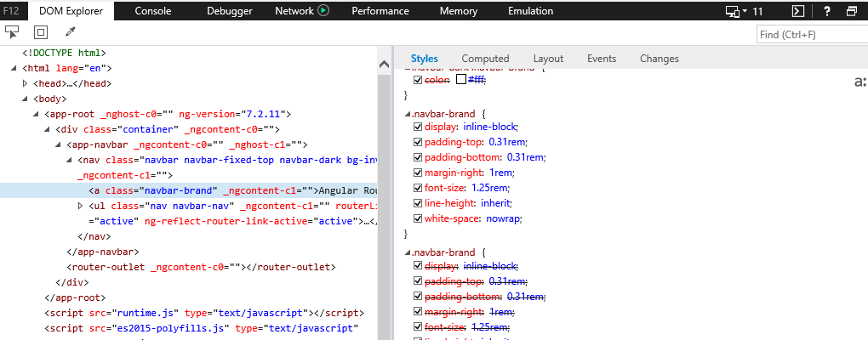Select the Computed pane tab
The image size is (868, 340).
coord(485,59)
